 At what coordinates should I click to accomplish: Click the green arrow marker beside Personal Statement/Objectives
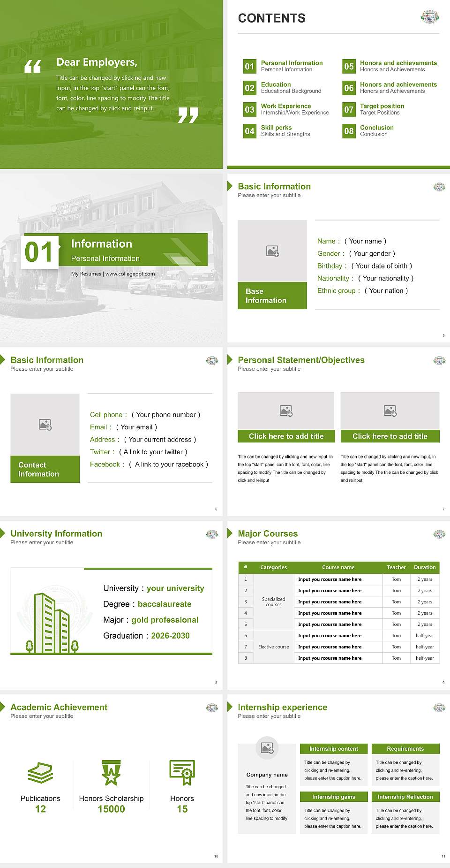click(230, 359)
